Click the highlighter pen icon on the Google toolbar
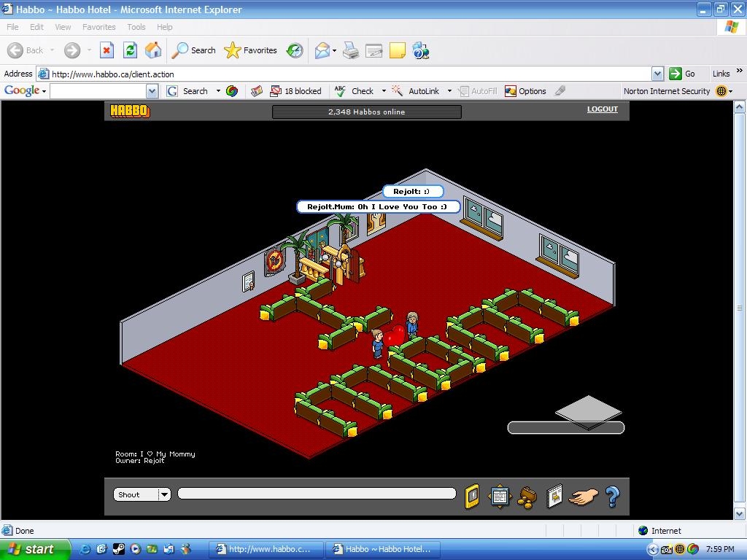The image size is (747, 560). 560,90
